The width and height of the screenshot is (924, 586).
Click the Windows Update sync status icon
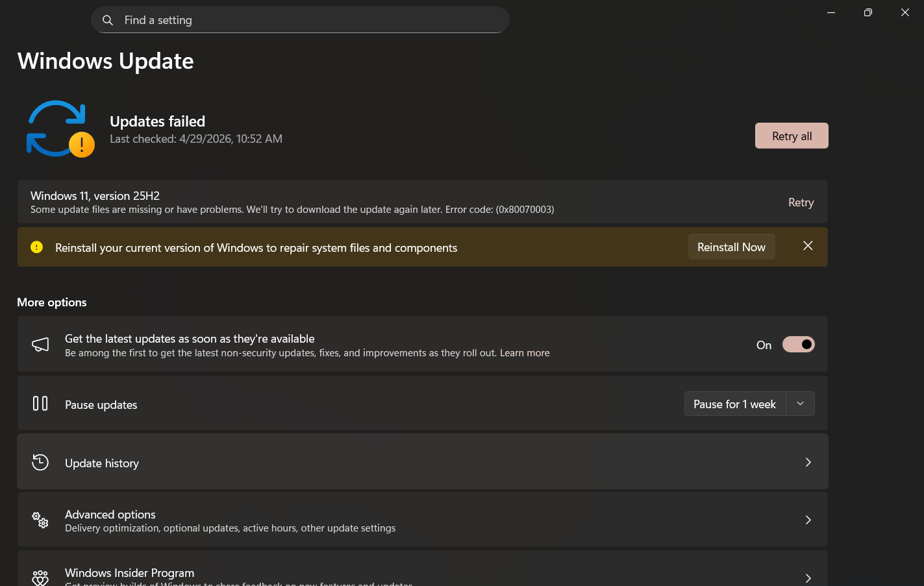coord(60,128)
